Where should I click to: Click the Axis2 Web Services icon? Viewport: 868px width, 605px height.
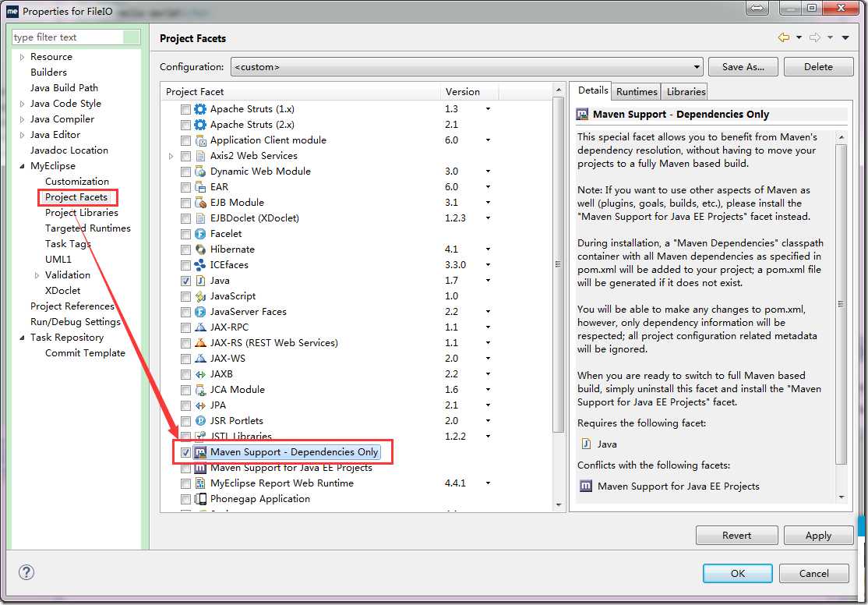coord(199,156)
